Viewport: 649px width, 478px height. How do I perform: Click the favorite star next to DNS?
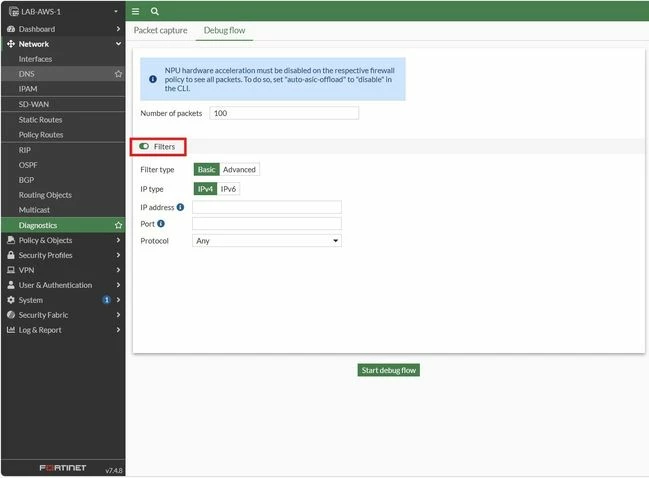(118, 74)
